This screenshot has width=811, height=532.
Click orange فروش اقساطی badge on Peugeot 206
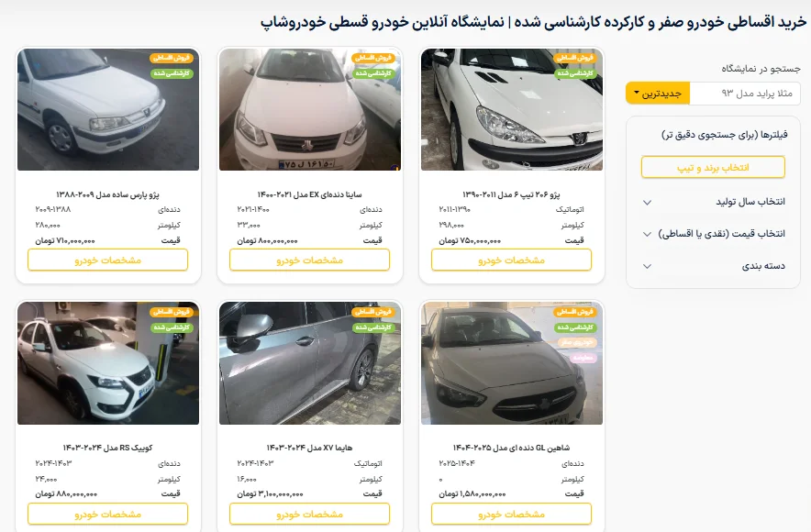coord(575,58)
